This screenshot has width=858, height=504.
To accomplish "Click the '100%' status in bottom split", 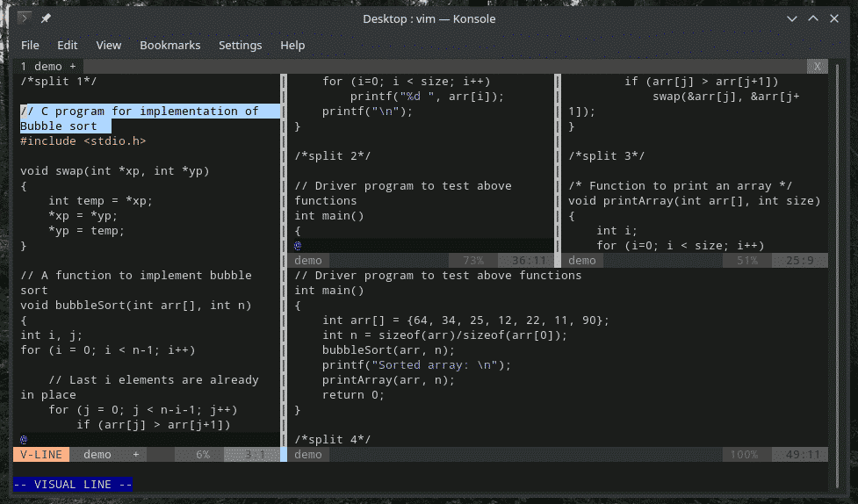I will pyautogui.click(x=744, y=454).
